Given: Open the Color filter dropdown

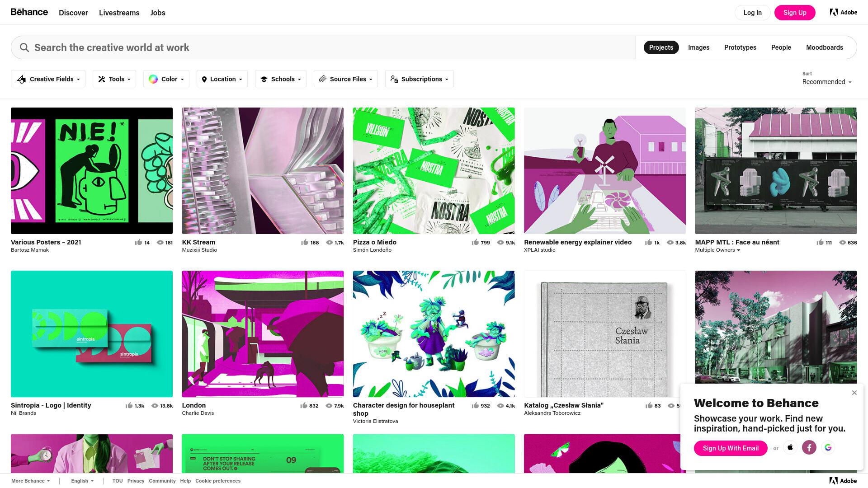Looking at the screenshot, I should click(166, 79).
